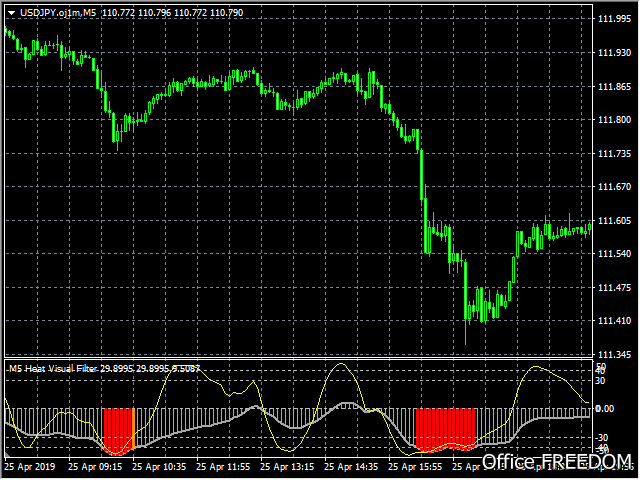The image size is (640, 480).
Task: Select the OHLC quote values in header
Action: [172, 13]
